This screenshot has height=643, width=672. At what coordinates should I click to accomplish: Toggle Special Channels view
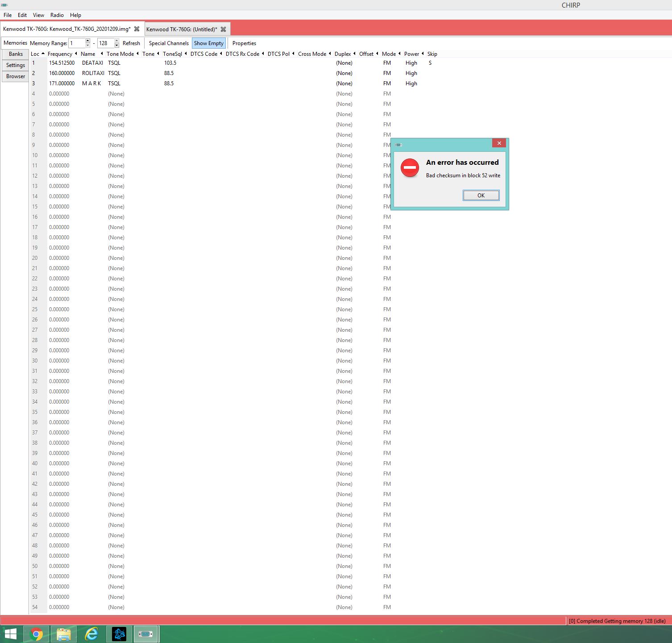coord(169,43)
